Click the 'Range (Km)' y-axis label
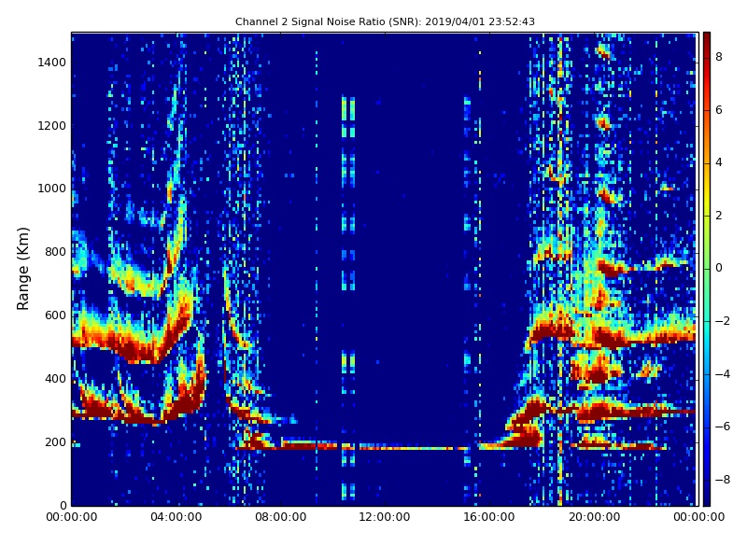The image size is (747, 560). point(22,269)
